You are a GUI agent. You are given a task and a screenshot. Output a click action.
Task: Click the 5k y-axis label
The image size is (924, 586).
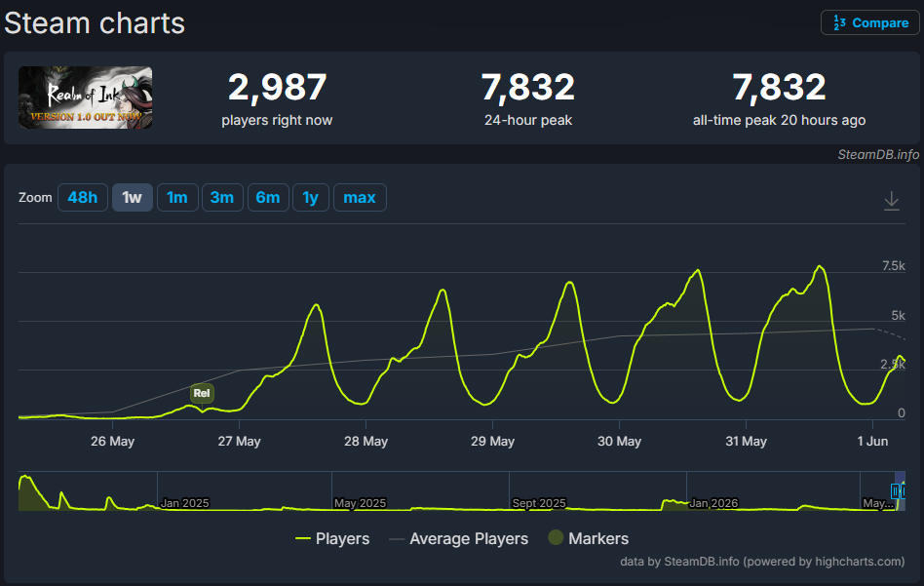pos(898,315)
